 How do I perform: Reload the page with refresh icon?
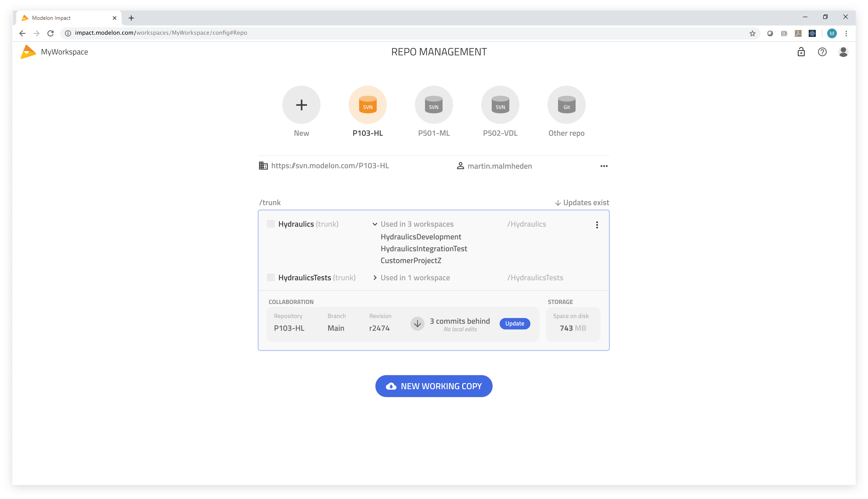(50, 33)
